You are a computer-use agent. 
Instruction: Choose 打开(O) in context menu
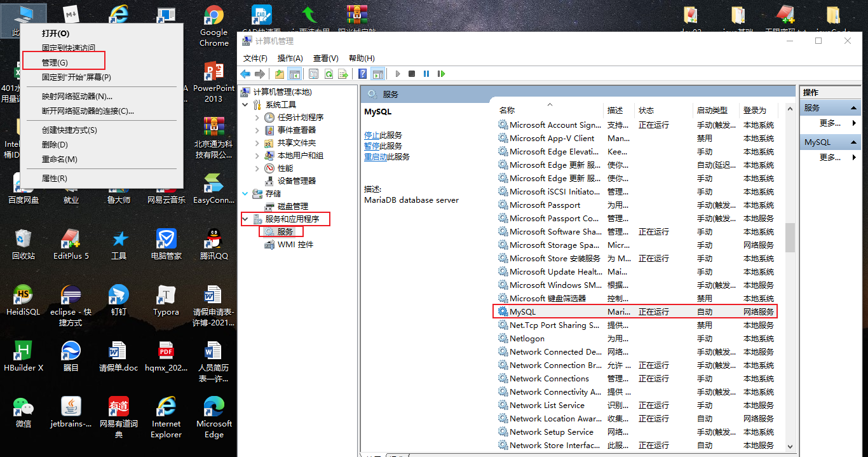tap(102, 33)
